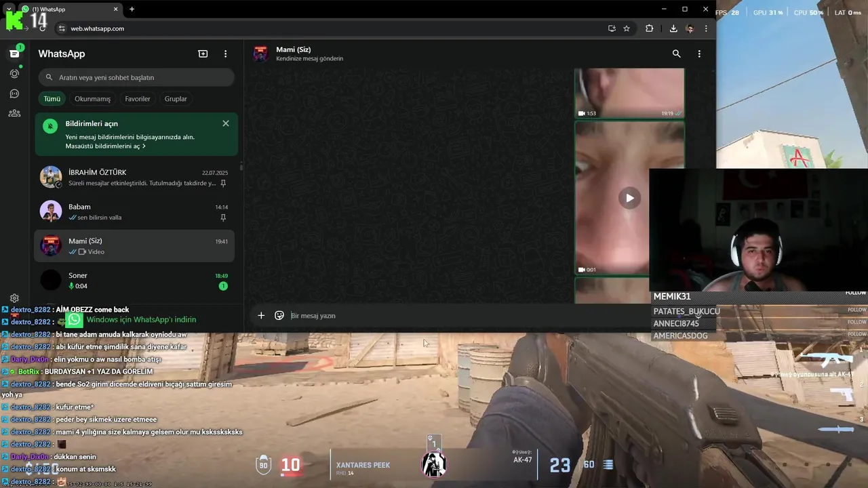Click the pin icon on Babam chat
This screenshot has height=488, width=868.
click(223, 218)
